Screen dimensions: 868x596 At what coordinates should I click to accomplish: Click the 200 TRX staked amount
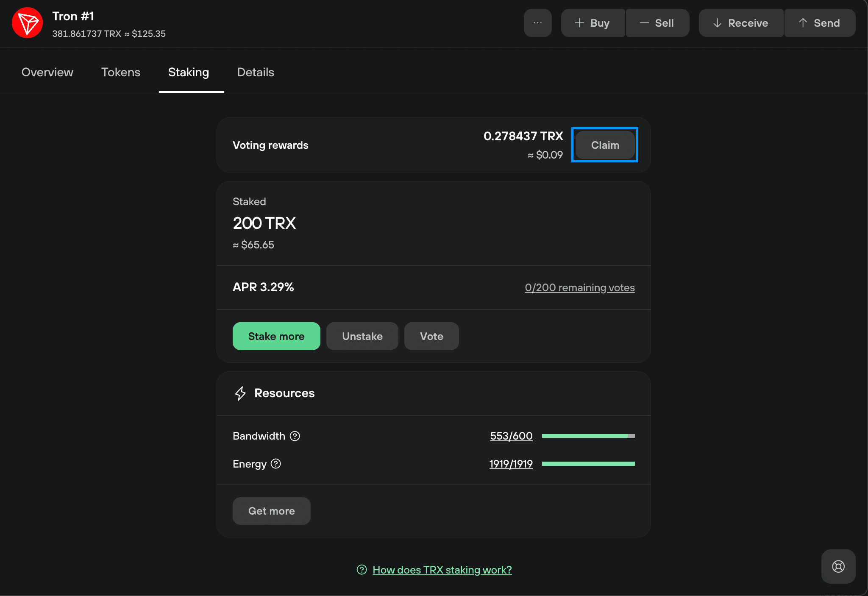(x=264, y=223)
